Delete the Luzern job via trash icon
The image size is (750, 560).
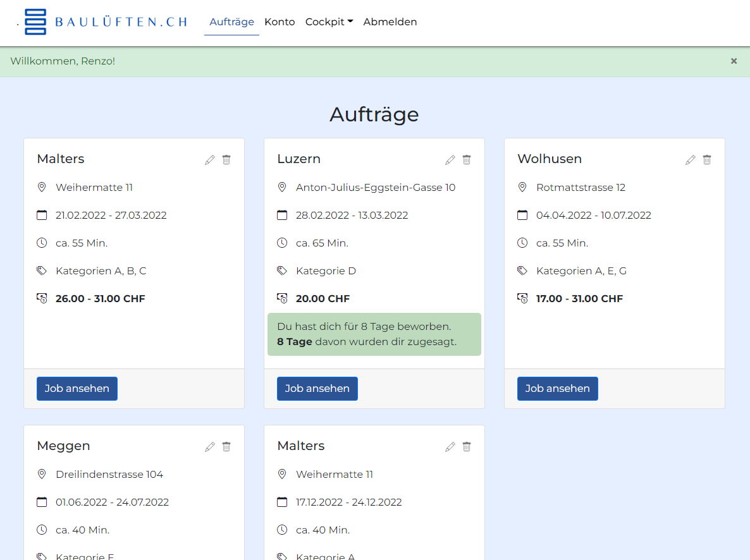click(x=467, y=160)
